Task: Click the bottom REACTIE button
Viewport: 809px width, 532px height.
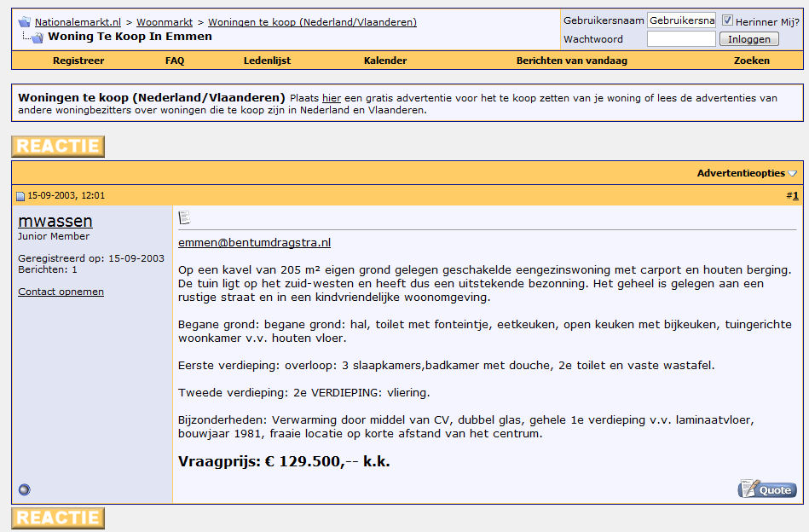Action: click(x=58, y=518)
